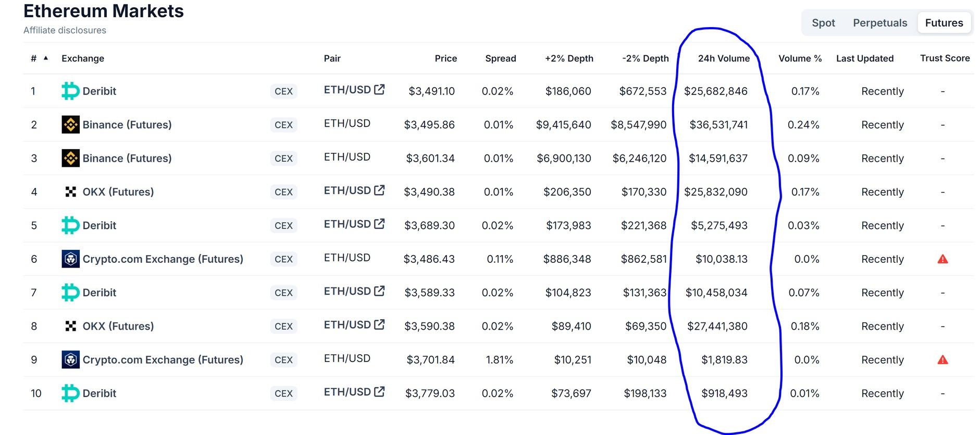980x435 pixels.
Task: Switch to the Perpetuals tab
Action: [x=880, y=23]
